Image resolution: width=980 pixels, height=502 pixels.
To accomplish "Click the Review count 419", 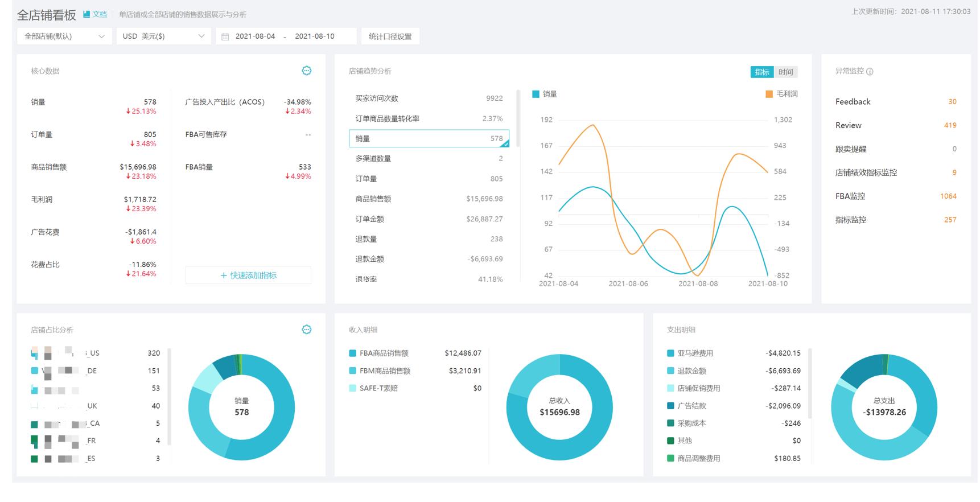I will pos(950,125).
